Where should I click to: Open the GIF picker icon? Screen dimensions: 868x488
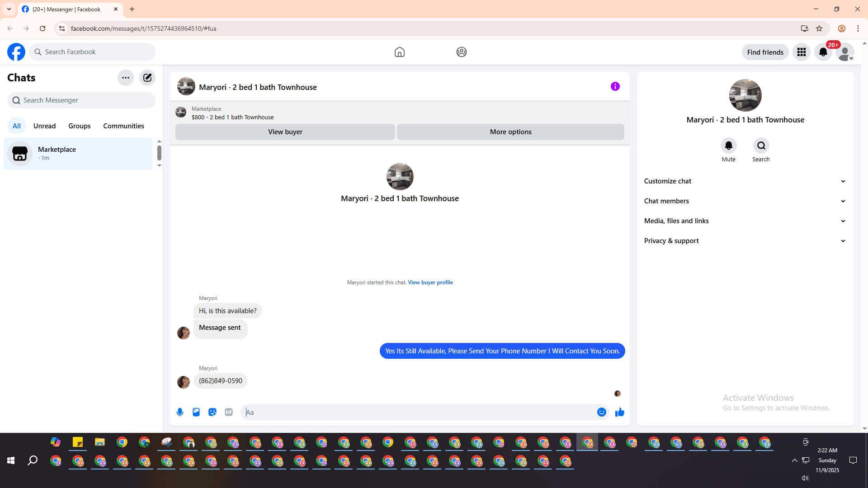click(x=229, y=412)
